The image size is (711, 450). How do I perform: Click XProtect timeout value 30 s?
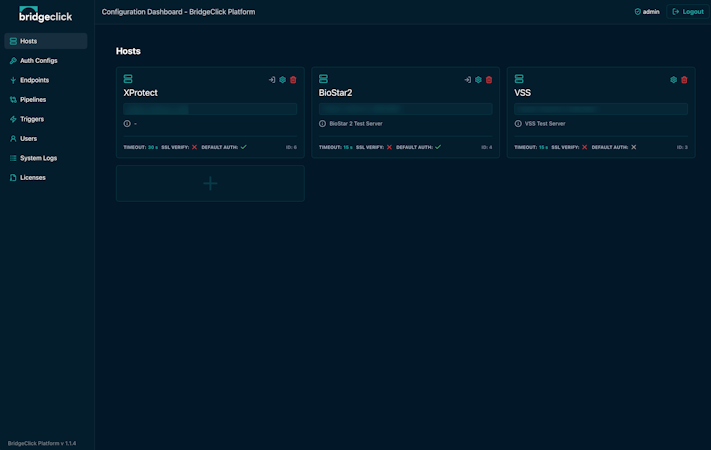tap(153, 147)
